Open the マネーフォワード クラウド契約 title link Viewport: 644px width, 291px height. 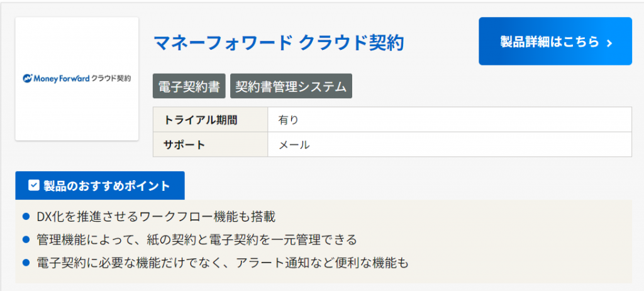pyautogui.click(x=278, y=42)
